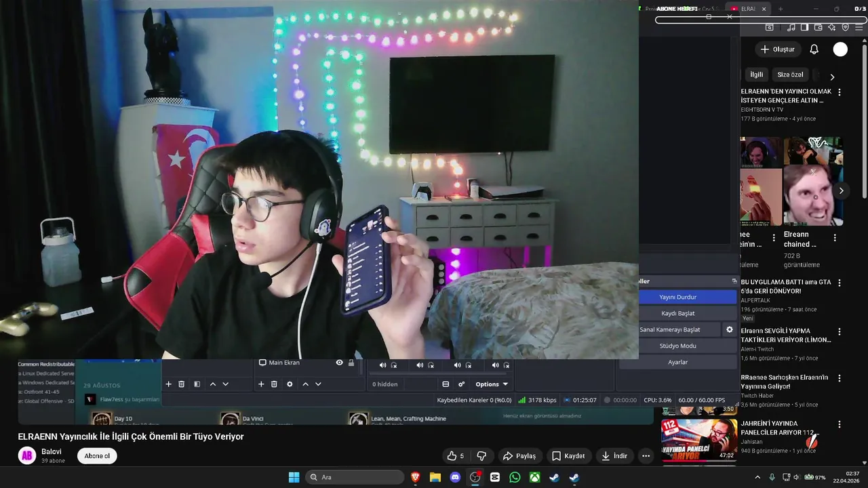Show next Shorts with the right arrow

pyautogui.click(x=841, y=190)
